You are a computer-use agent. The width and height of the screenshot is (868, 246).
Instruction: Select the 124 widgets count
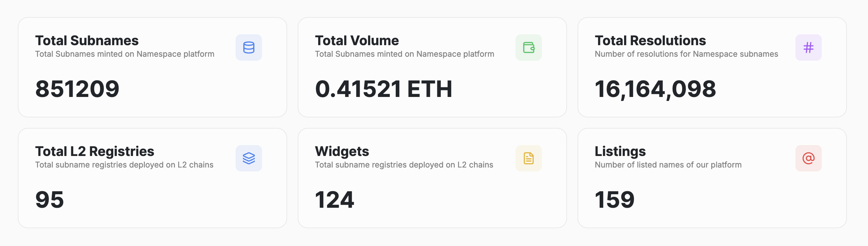click(x=334, y=200)
